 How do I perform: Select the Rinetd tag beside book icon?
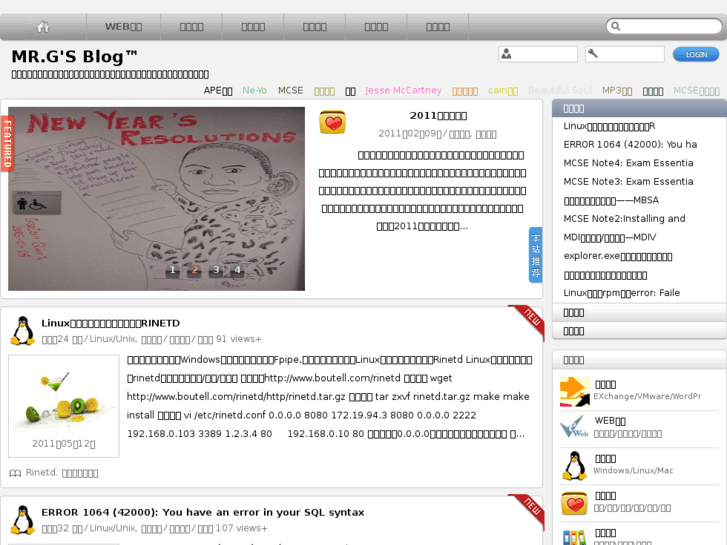click(41, 472)
